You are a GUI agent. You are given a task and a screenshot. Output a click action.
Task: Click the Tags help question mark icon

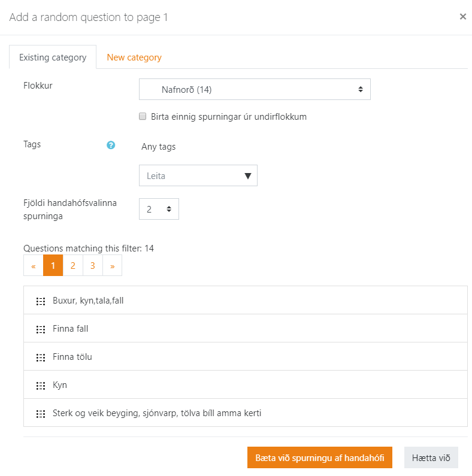pos(111,145)
